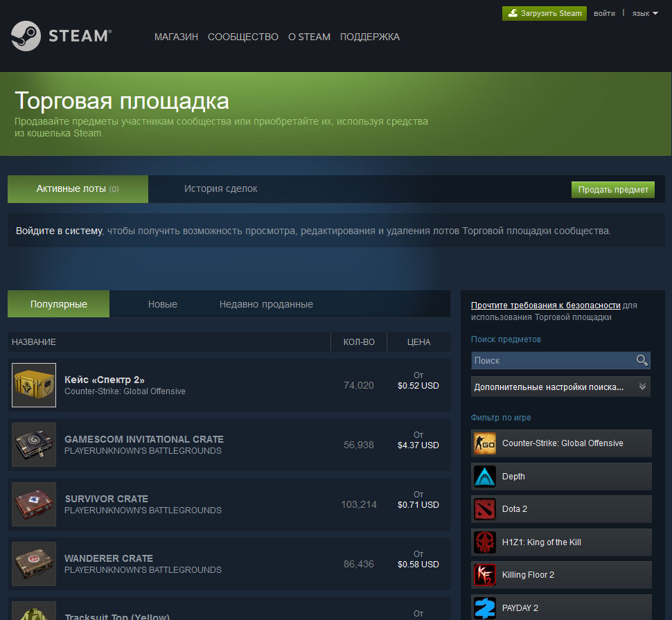Click the search magnifier icon
672x620 pixels.
click(x=642, y=360)
